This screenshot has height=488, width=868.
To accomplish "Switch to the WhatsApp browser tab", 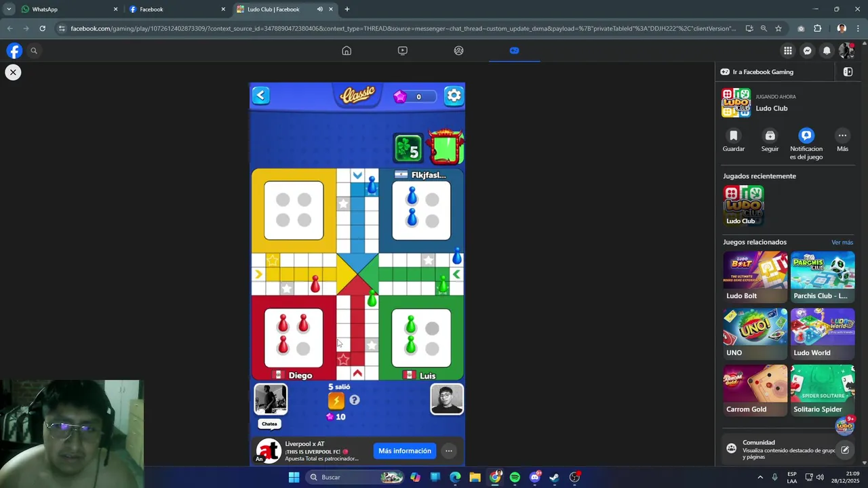I will click(x=68, y=9).
